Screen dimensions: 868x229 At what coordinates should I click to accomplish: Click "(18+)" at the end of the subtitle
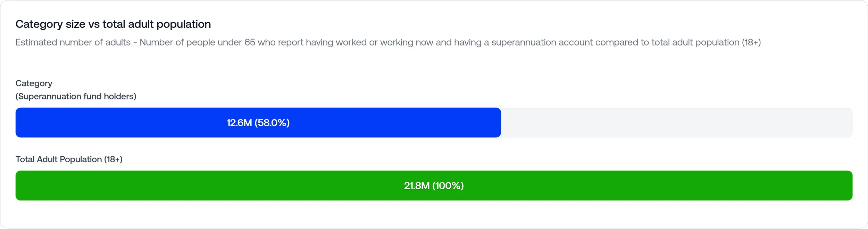(x=751, y=42)
